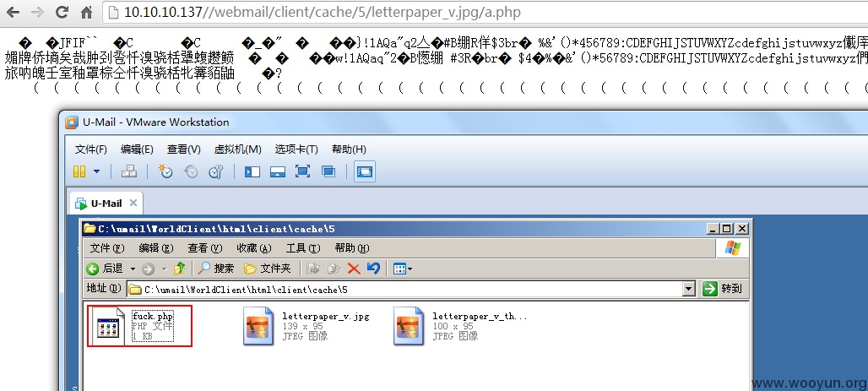
Task: Select the letterpaper_v_th... thumbnail file
Action: pyautogui.click(x=409, y=326)
